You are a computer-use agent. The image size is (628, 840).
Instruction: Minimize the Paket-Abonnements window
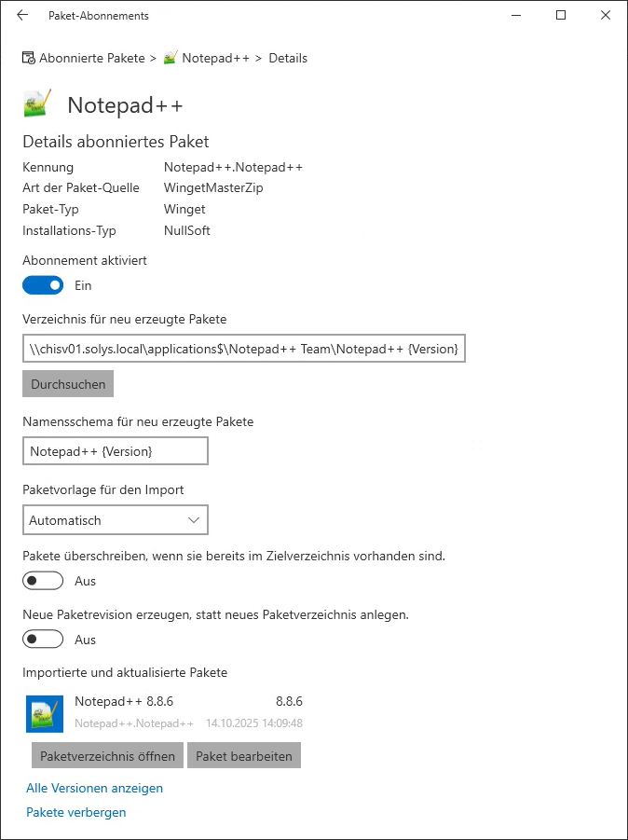[518, 16]
